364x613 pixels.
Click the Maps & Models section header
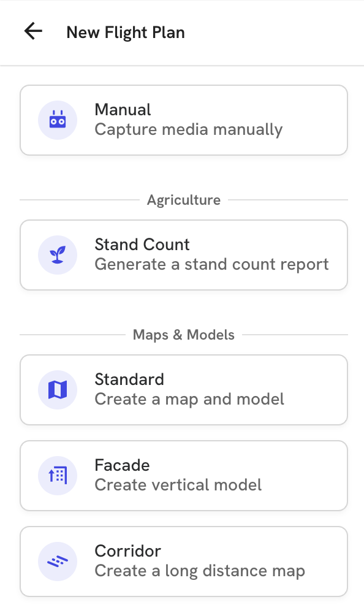point(184,335)
